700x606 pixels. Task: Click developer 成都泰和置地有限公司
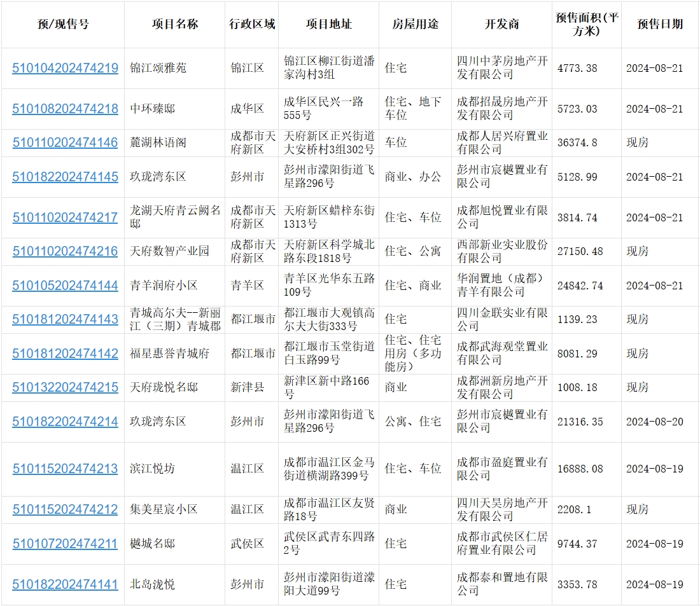tap(502, 584)
